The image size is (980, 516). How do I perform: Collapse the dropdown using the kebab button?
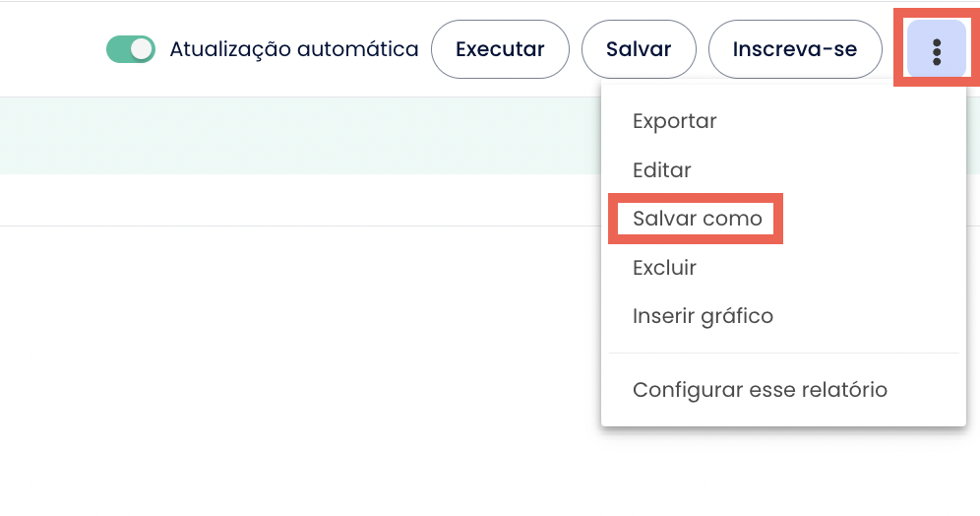tap(936, 49)
